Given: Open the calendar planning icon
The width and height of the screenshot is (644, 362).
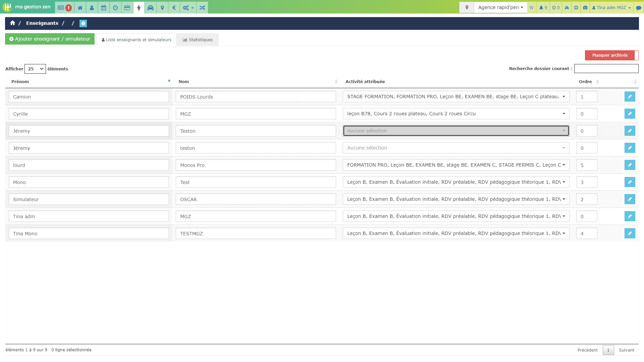Looking at the screenshot, I should pyautogui.click(x=104, y=8).
